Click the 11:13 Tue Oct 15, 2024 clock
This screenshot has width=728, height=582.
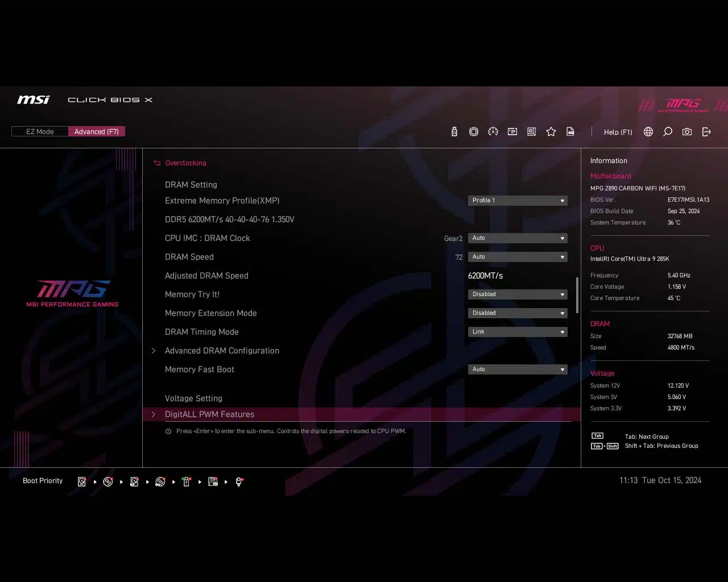660,480
